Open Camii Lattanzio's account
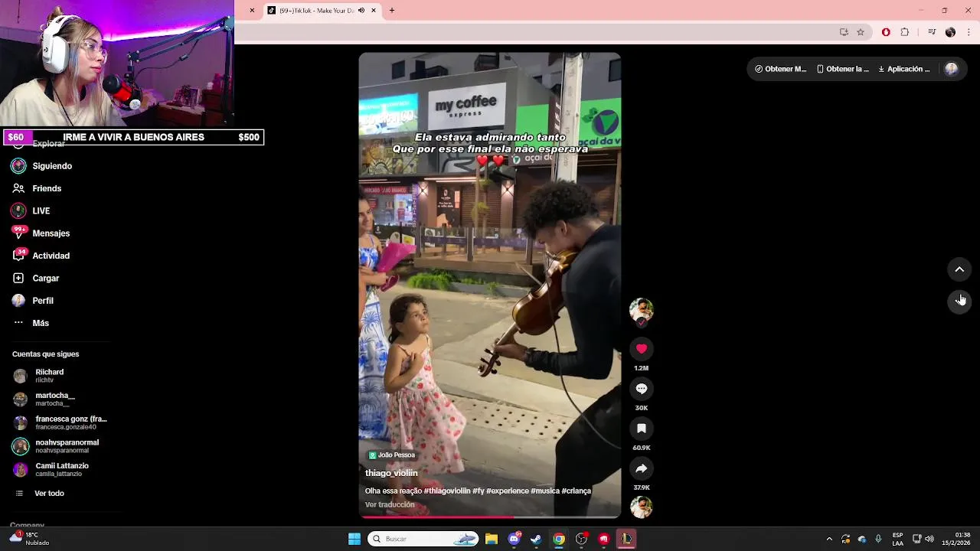This screenshot has width=980, height=551. [51, 469]
